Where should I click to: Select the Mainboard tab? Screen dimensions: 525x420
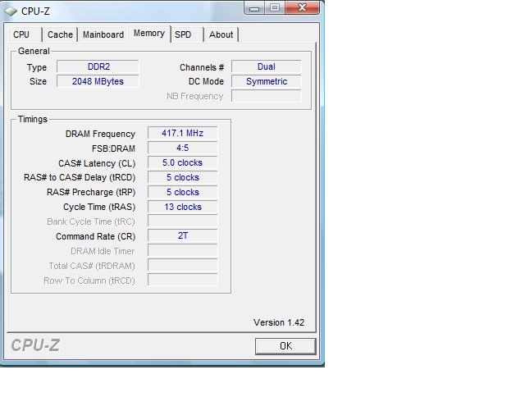point(103,34)
